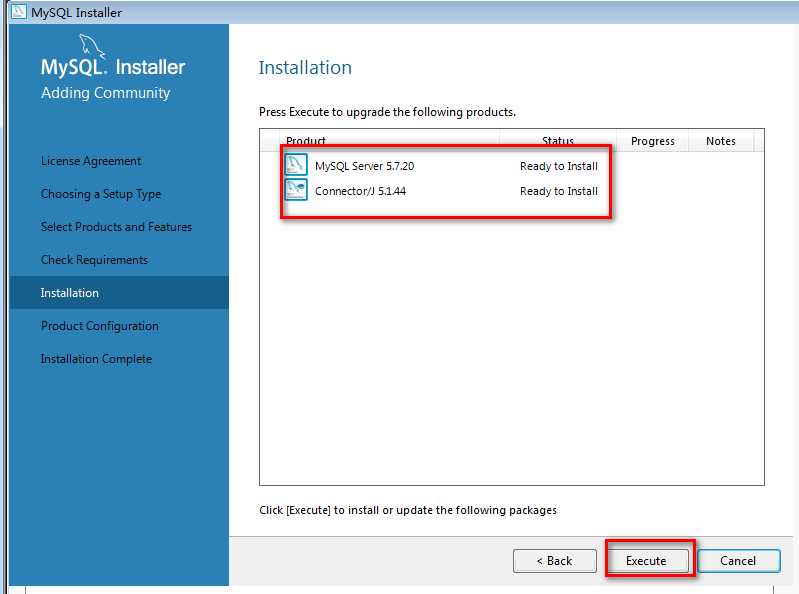Click the Notes column header
The image size is (799, 594).
tap(721, 141)
